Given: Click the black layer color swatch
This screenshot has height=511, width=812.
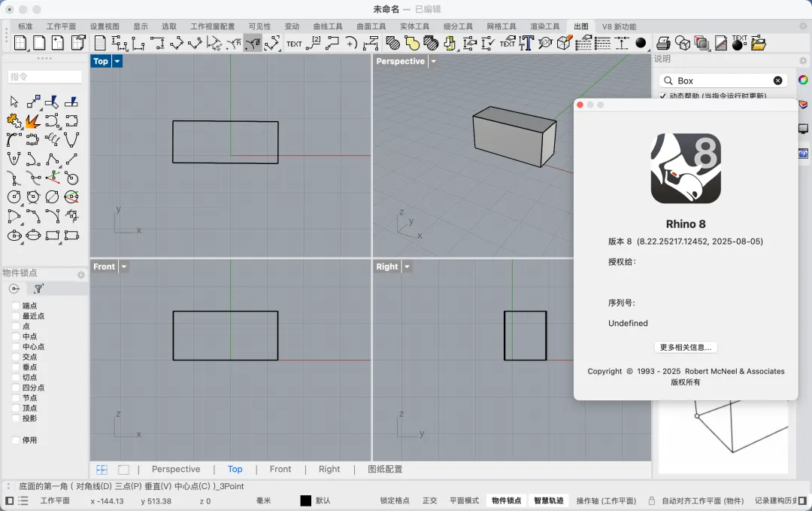Looking at the screenshot, I should tap(306, 500).
